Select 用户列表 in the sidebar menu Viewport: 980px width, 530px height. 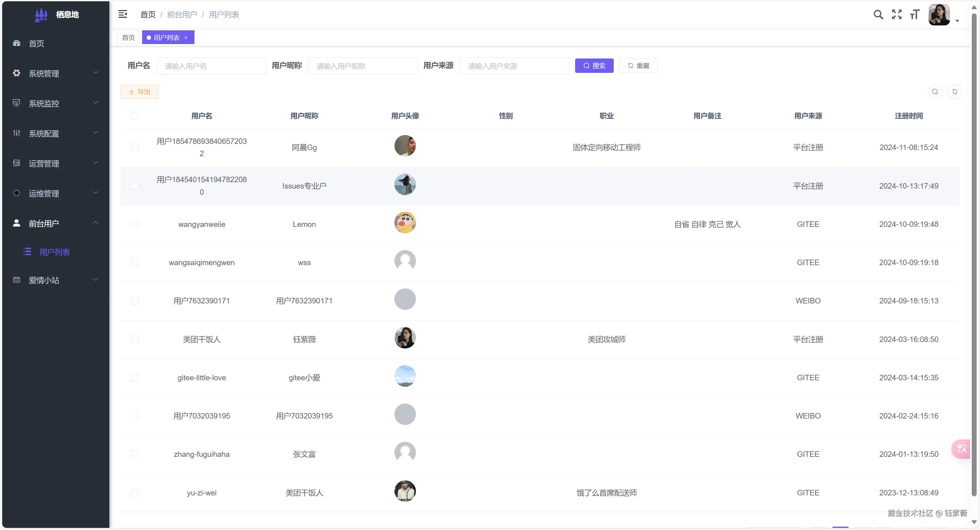[x=55, y=252]
